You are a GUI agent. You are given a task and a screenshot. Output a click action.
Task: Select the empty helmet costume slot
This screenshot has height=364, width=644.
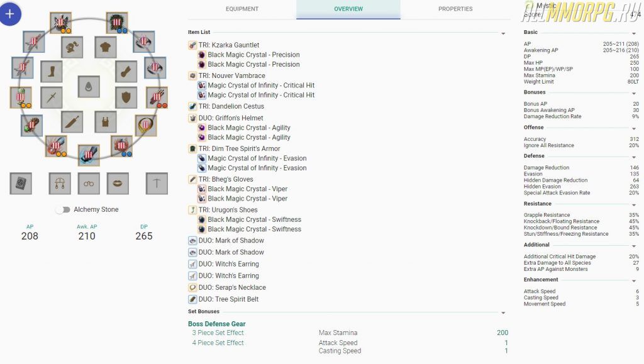tap(72, 47)
